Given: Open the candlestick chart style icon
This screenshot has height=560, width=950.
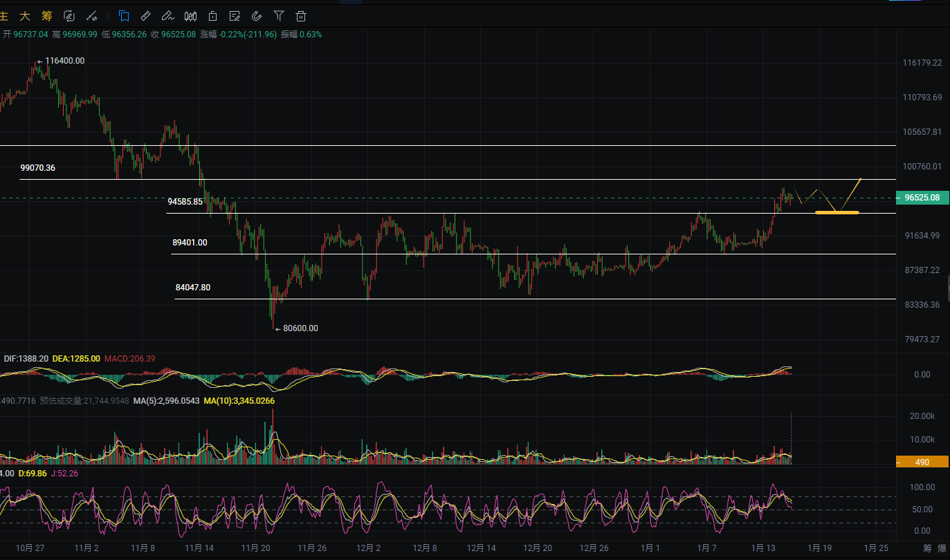Looking at the screenshot, I should pos(191,16).
